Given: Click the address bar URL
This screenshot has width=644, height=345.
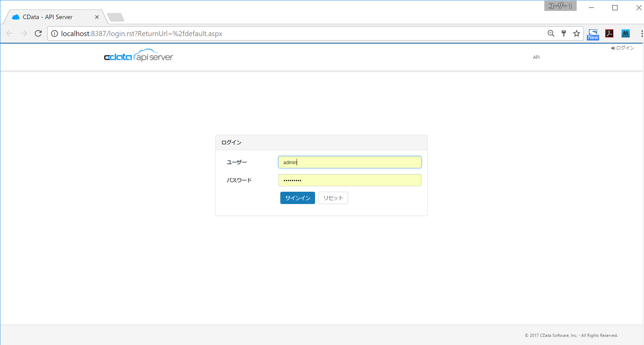Looking at the screenshot, I should coord(142,33).
